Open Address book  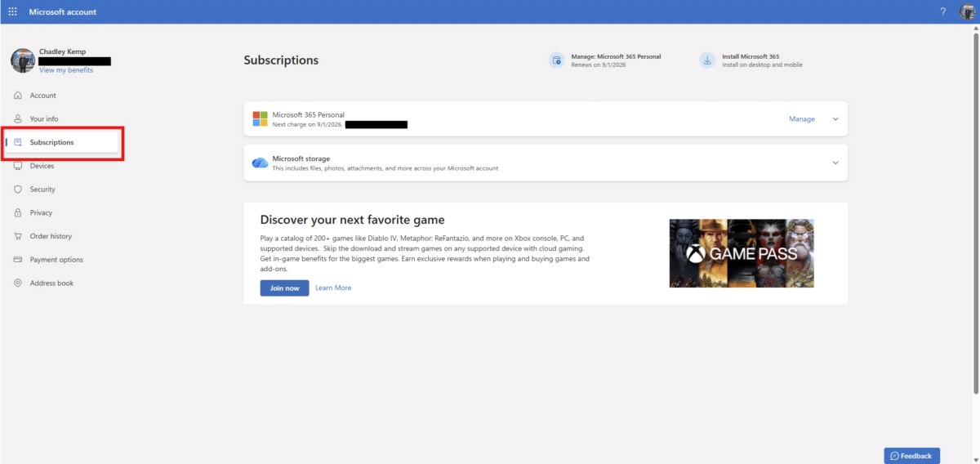tap(51, 283)
